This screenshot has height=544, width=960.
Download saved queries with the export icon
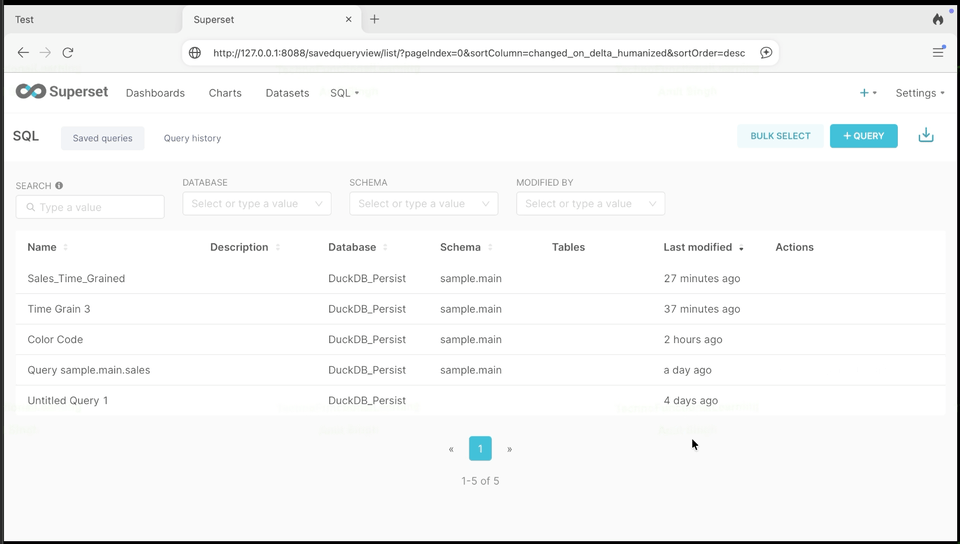926,135
